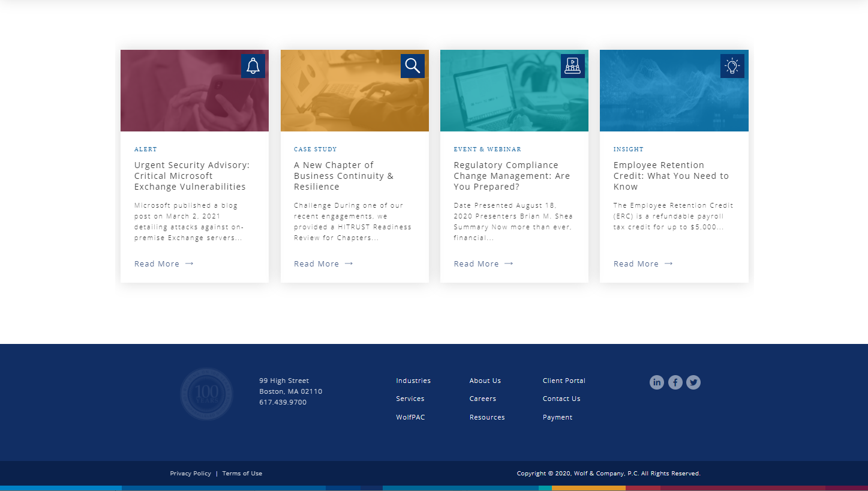Click Read More arrow on Regulatory Compliance card
The image size is (868, 491).
[x=509, y=264]
